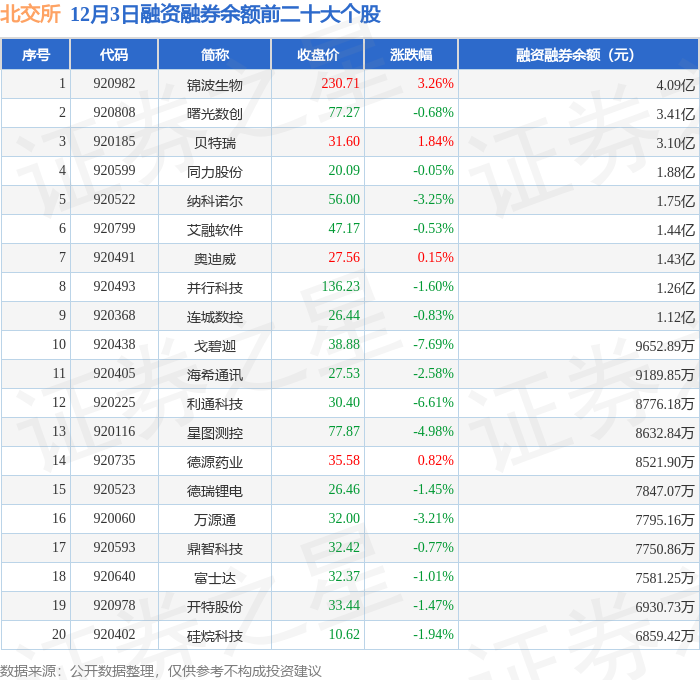This screenshot has width=700, height=680.
Task: Click the 1.84% change value
Action: [x=435, y=142]
